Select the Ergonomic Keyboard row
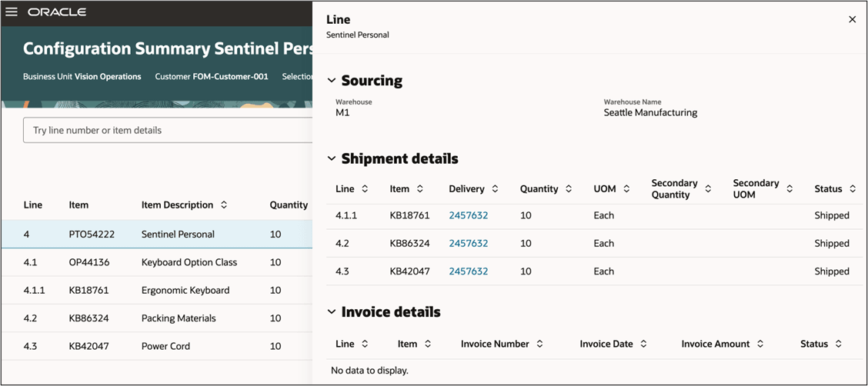Viewport: 868px width, 386px height. [157, 291]
